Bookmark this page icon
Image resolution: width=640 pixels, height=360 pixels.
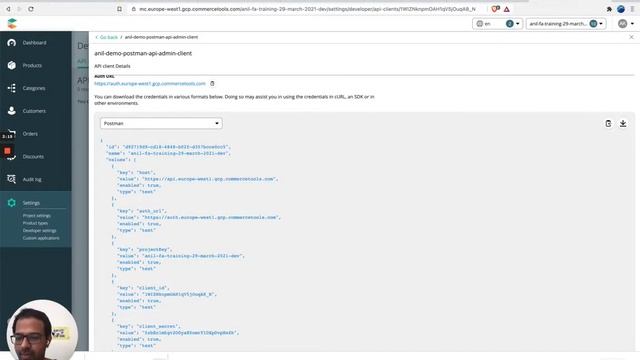pyautogui.click(x=119, y=9)
